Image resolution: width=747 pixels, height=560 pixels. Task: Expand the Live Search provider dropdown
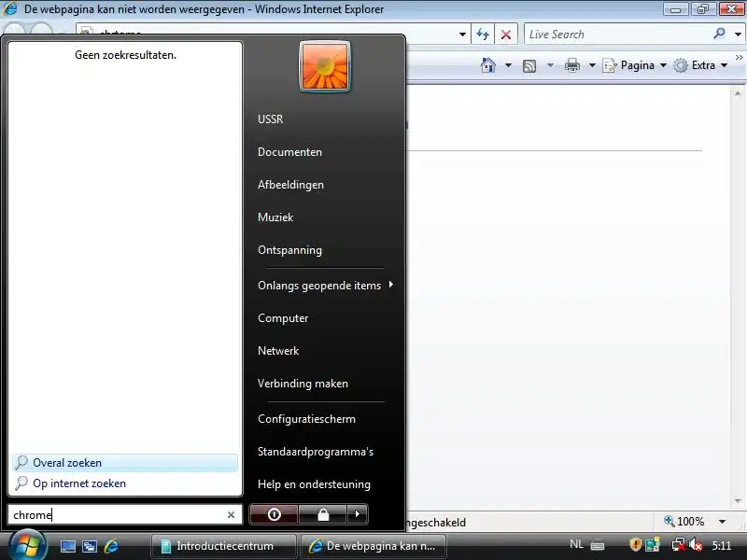pos(738,35)
